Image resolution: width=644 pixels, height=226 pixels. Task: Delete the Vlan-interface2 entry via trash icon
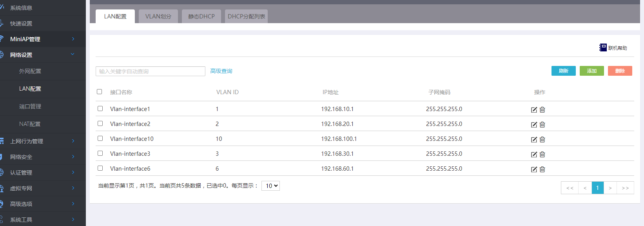point(542,125)
